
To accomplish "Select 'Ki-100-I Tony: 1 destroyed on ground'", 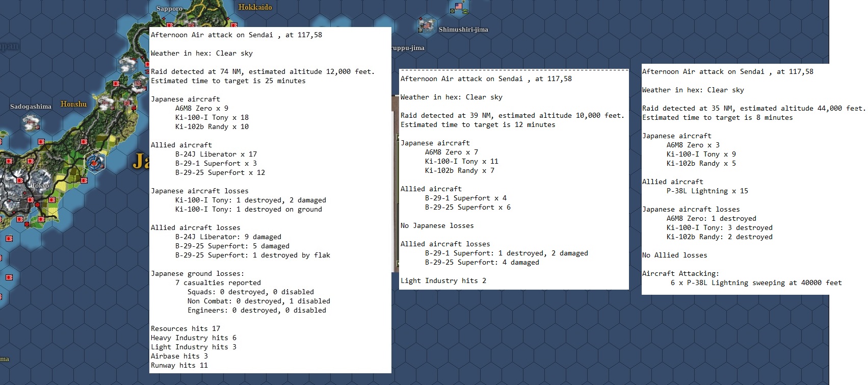I will coord(249,210).
